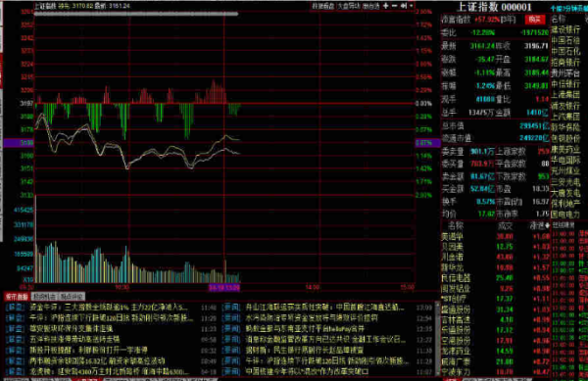Viewport: 588px width, 381px height.
Task: Switch to the 投资机会 tab
Action: coord(45,297)
